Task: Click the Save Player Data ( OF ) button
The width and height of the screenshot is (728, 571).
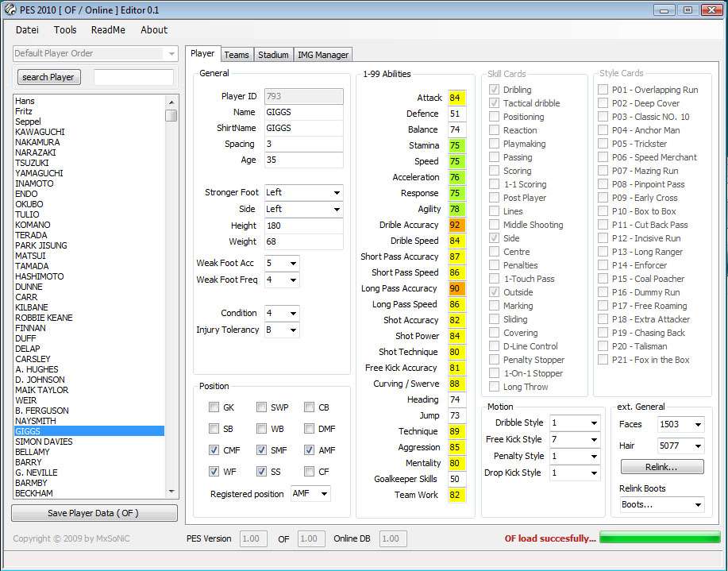Action: tap(94, 513)
